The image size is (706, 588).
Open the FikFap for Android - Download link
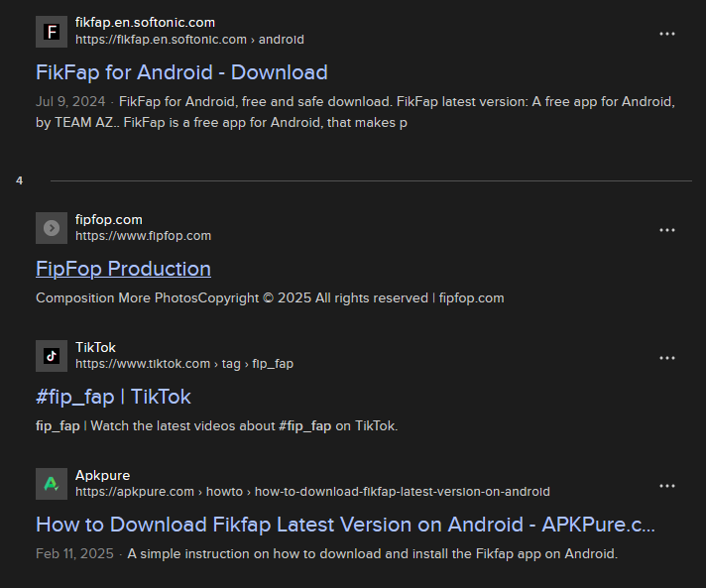tap(181, 72)
